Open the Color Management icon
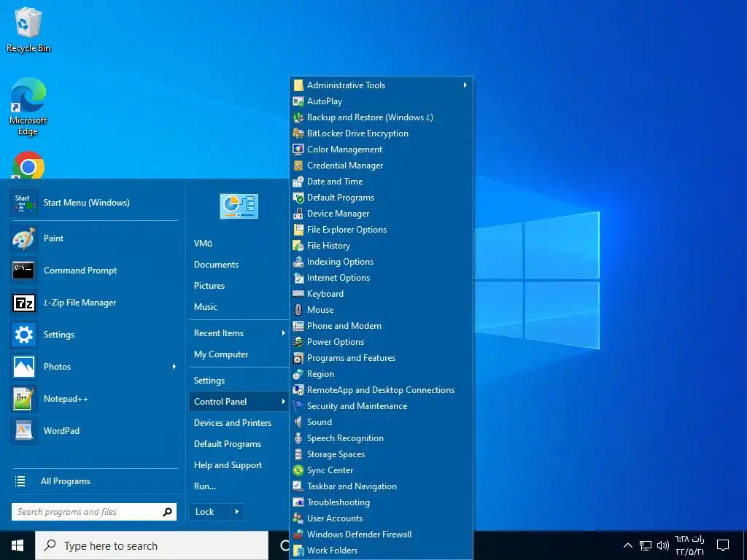Image resolution: width=747 pixels, height=560 pixels. (298, 149)
